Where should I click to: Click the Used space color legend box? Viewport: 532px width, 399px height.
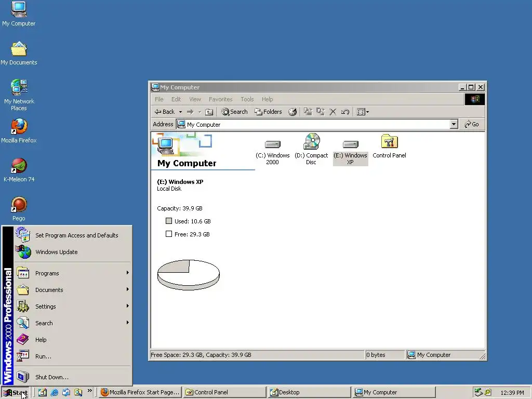tap(169, 221)
